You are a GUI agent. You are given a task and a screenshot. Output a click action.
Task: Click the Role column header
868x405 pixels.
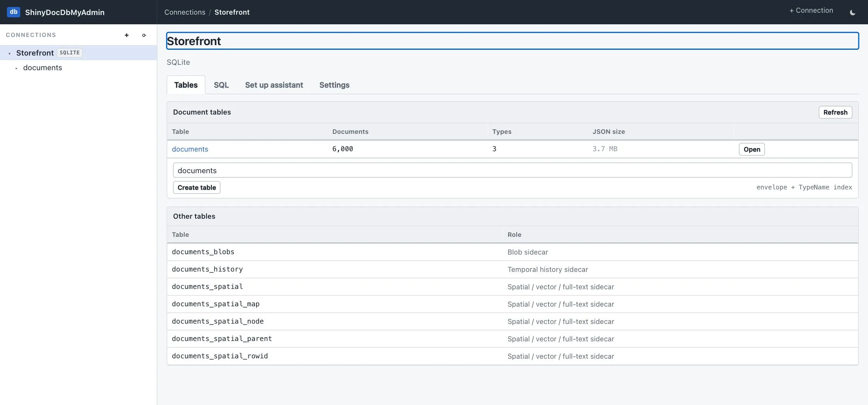[514, 235]
